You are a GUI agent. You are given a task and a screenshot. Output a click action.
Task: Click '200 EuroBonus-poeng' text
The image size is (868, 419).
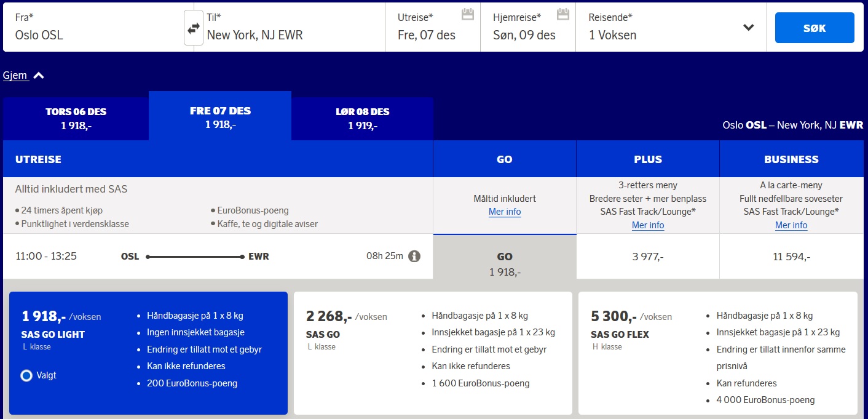point(192,383)
